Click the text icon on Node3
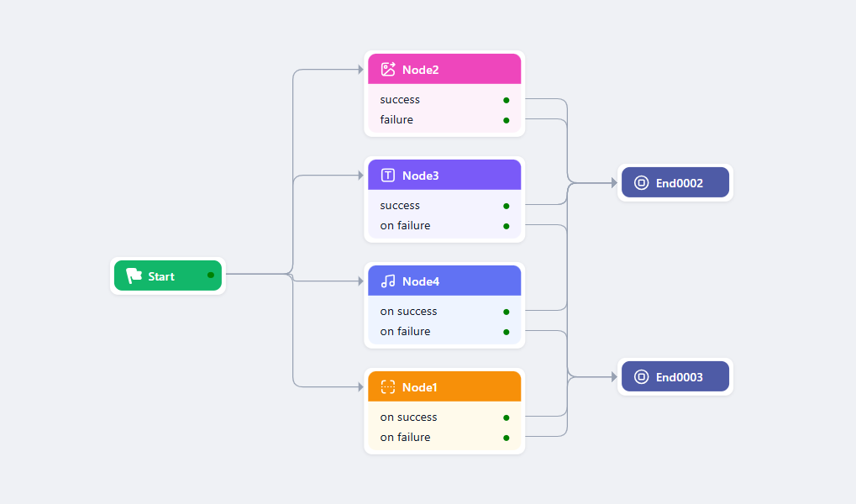This screenshot has height=504, width=856. [x=388, y=176]
